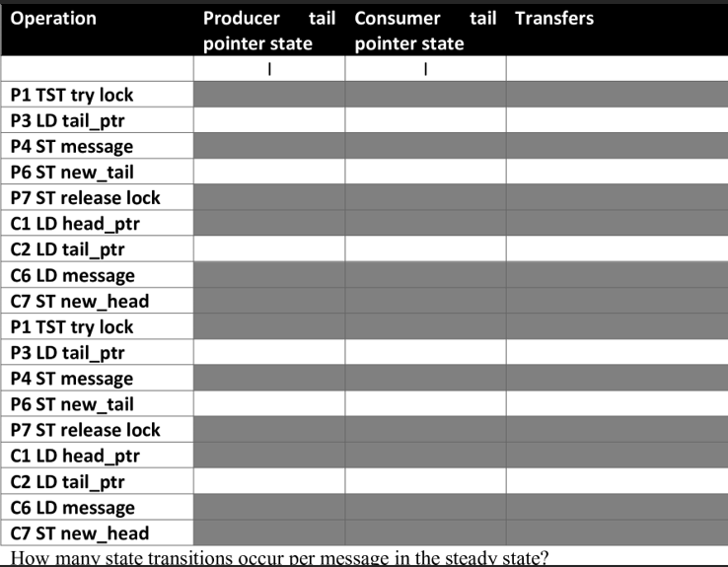This screenshot has width=728, height=567.
Task: Click the Operation column header
Action: (53, 19)
